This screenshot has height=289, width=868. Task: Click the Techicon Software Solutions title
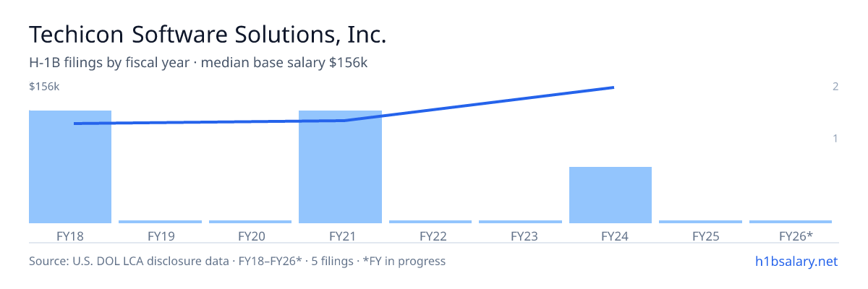[208, 35]
